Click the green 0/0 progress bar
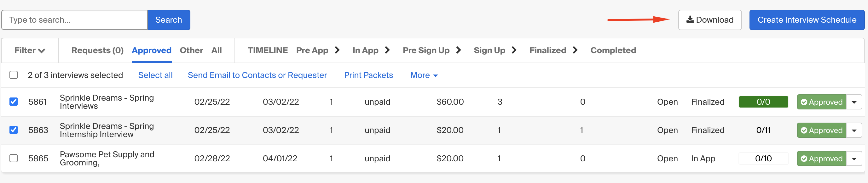This screenshot has height=183, width=868. 763,102
